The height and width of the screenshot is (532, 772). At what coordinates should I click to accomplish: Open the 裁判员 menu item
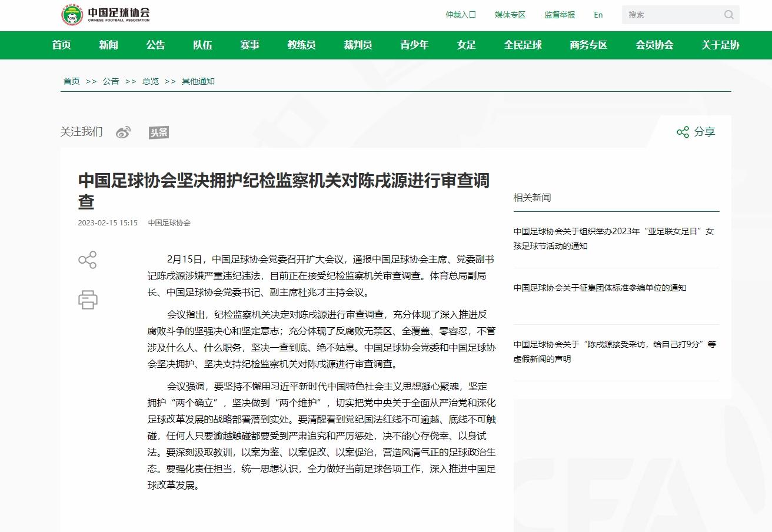[x=358, y=45]
